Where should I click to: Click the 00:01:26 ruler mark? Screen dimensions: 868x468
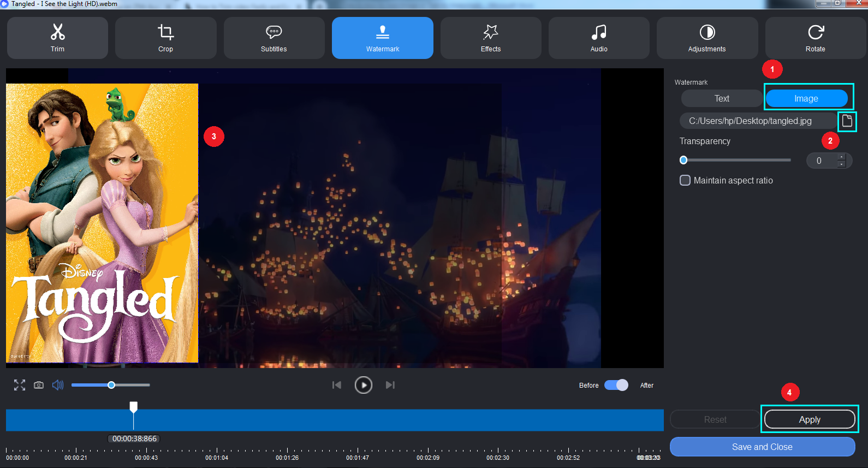tap(287, 458)
